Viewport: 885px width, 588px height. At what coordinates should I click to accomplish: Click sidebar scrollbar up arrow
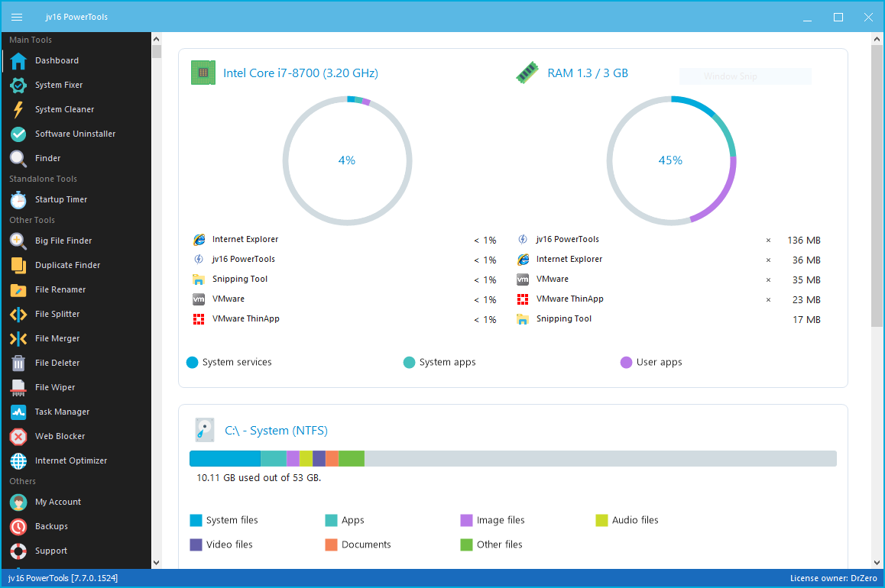click(157, 39)
